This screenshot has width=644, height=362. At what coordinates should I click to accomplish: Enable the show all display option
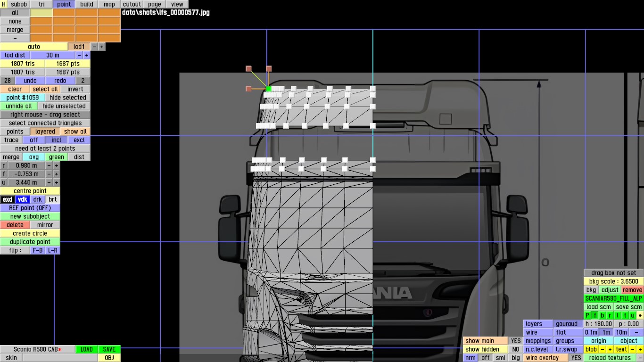(x=75, y=132)
